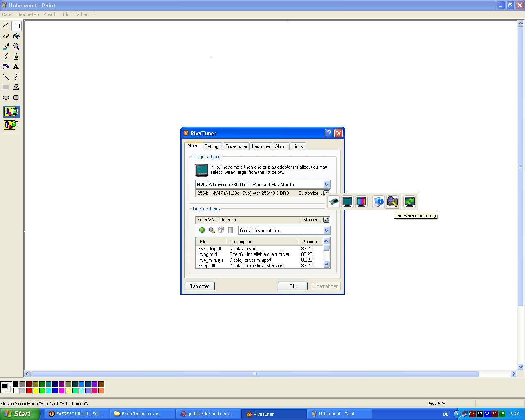The height and width of the screenshot is (420, 525).
Task: Open Hardware monitoring magnifier icon
Action: [x=392, y=202]
